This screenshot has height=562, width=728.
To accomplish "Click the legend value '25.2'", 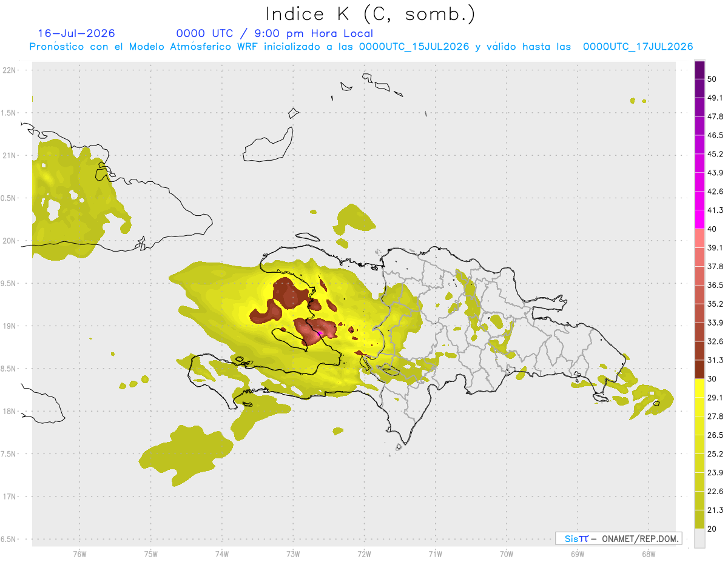I will pos(715,453).
